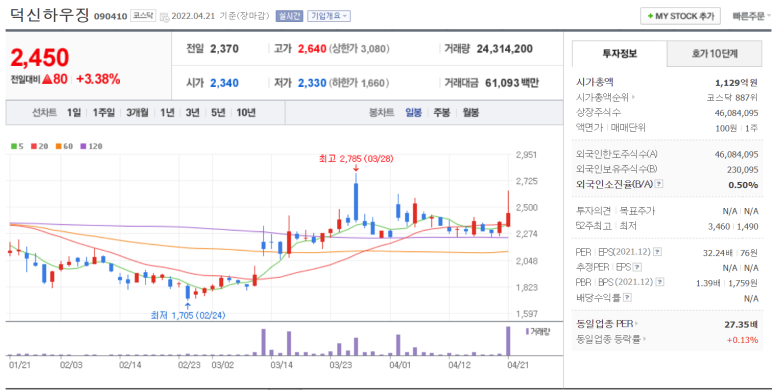Click the 투자의견 label
Viewport: 773px width, 390px height.
pyautogui.click(x=594, y=211)
